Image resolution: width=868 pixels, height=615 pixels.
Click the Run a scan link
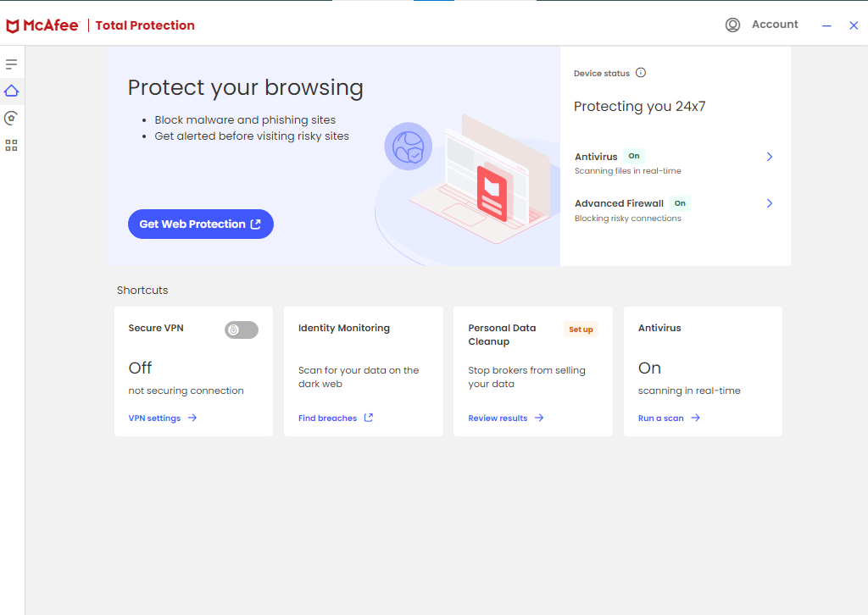click(x=661, y=418)
